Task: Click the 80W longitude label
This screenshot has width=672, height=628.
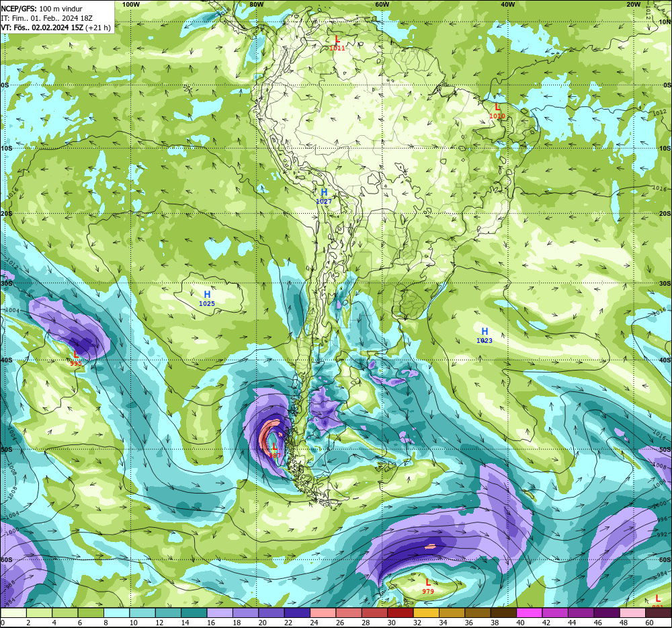Action: click(256, 4)
